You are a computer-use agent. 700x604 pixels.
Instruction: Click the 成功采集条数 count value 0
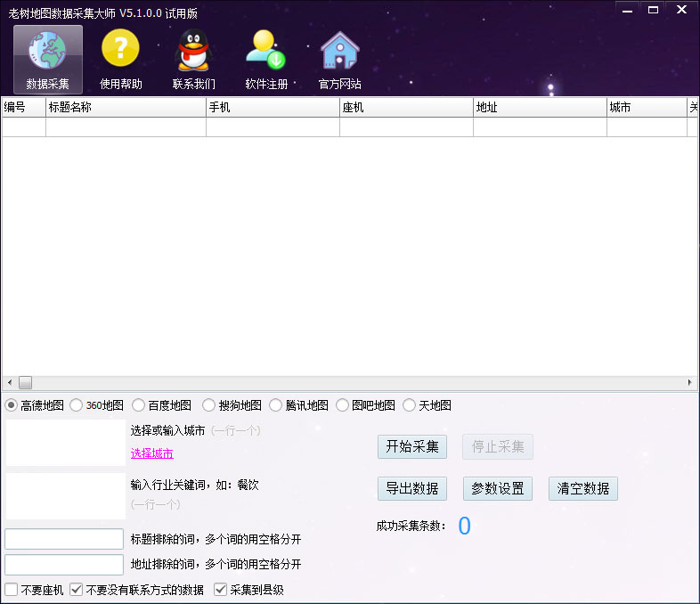point(464,526)
